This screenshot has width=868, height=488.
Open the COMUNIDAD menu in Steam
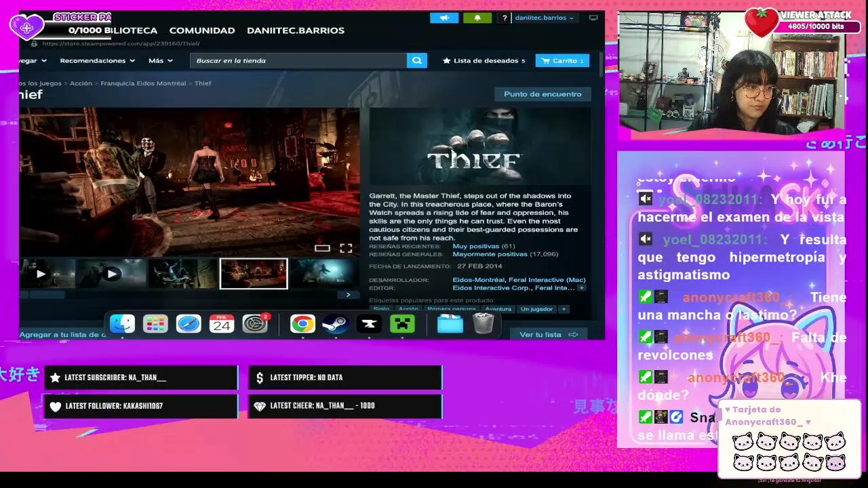click(x=202, y=30)
